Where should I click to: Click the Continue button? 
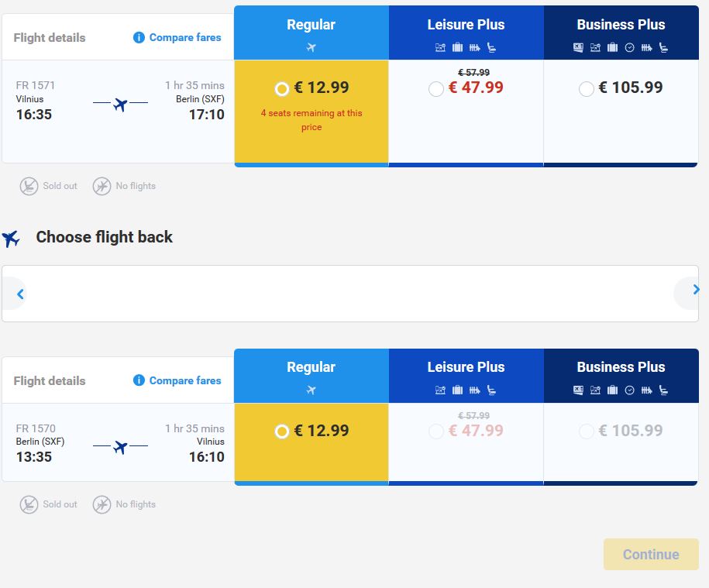click(x=651, y=554)
